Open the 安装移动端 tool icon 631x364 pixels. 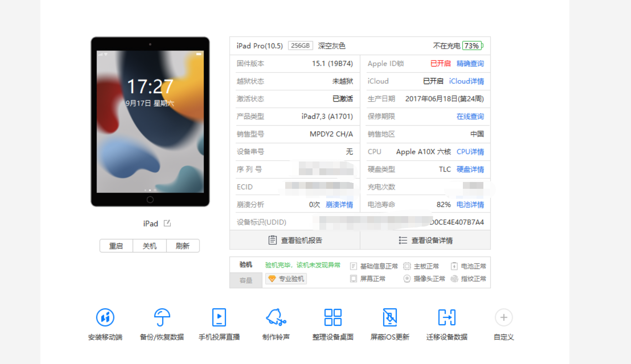105,317
